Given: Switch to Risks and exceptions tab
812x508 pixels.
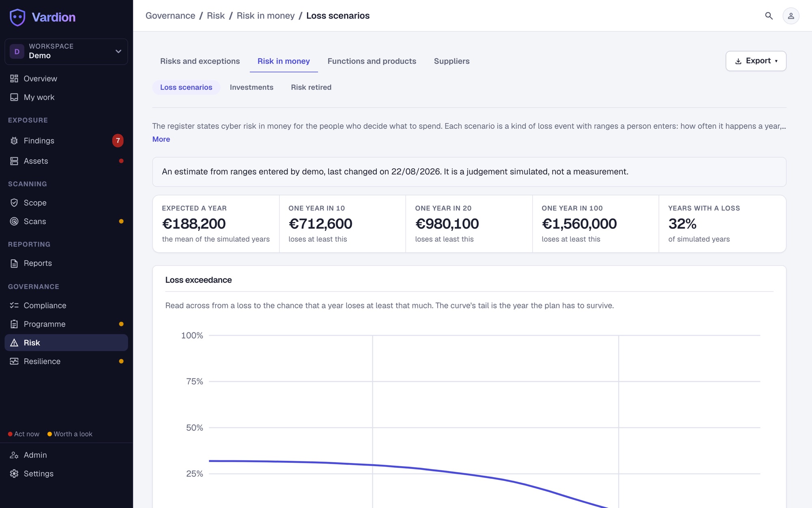Looking at the screenshot, I should 200,61.
